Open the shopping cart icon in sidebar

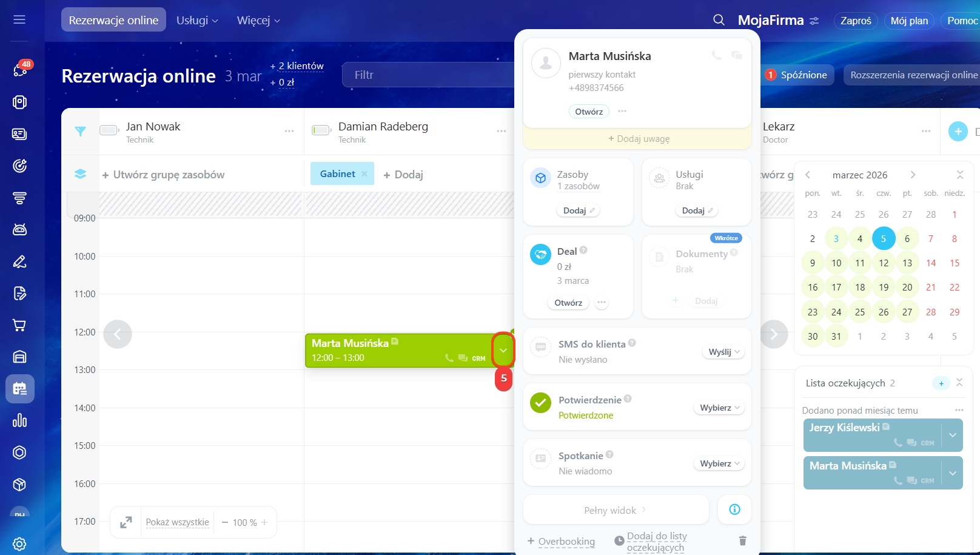(x=19, y=325)
